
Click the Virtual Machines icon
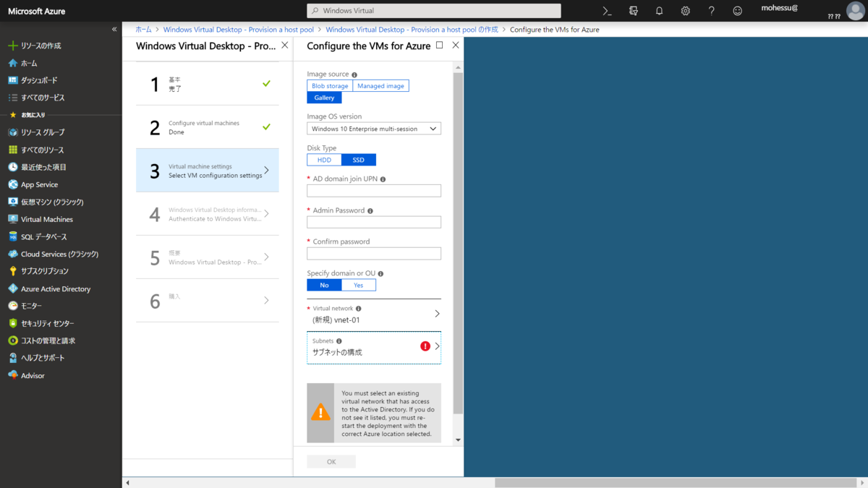coord(12,219)
